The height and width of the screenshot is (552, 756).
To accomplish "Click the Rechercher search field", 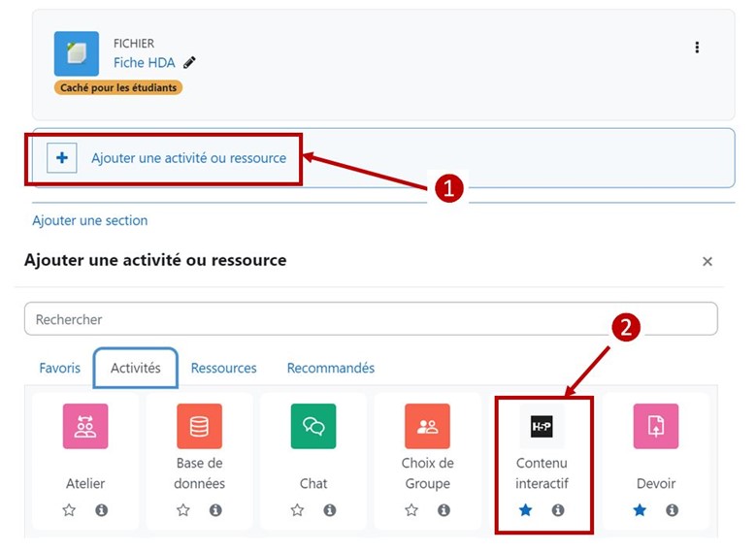I will click(371, 319).
